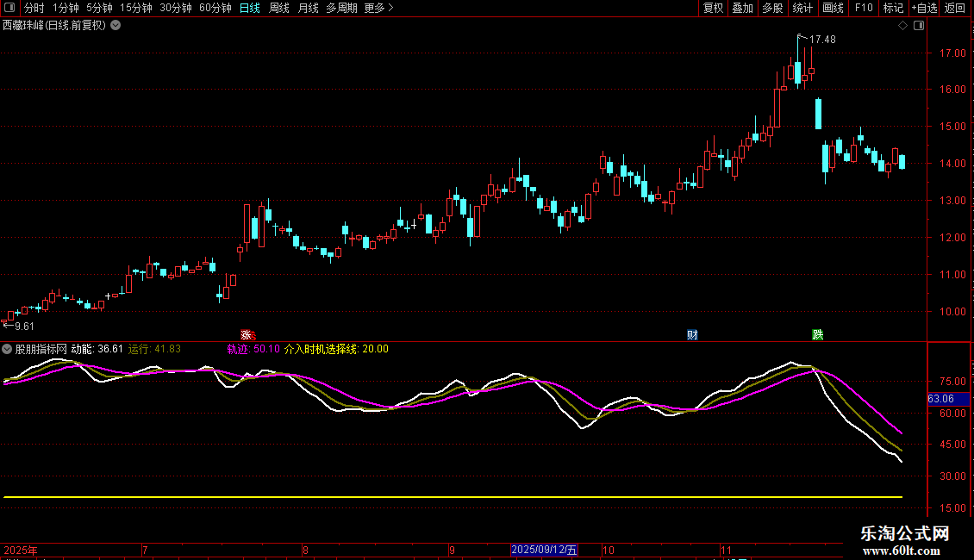
Task: Click the red 涨 event marker
Action: tap(247, 334)
